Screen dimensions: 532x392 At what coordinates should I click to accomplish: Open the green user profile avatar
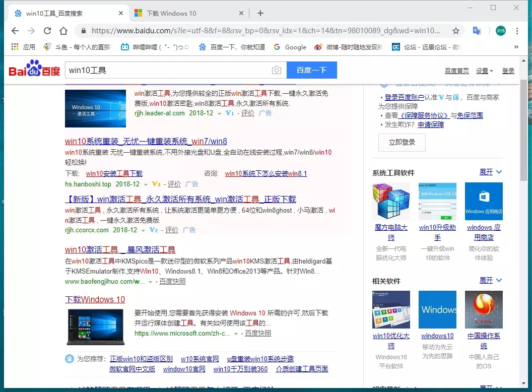coord(500,31)
